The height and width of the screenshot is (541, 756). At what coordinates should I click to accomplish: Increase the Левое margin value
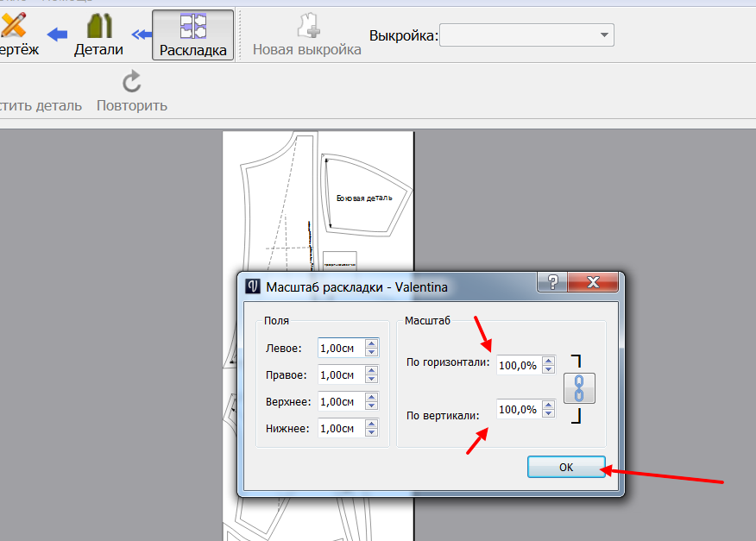point(372,343)
